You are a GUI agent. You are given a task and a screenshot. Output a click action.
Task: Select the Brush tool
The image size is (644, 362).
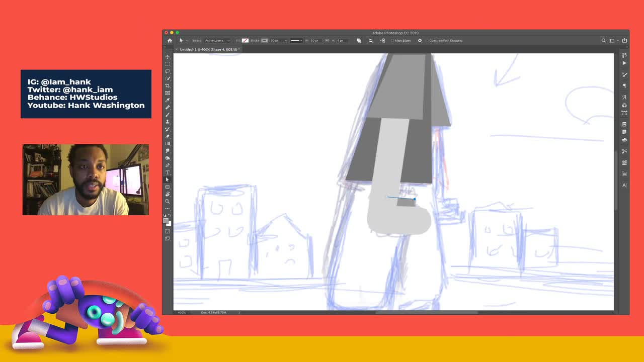pos(168,115)
